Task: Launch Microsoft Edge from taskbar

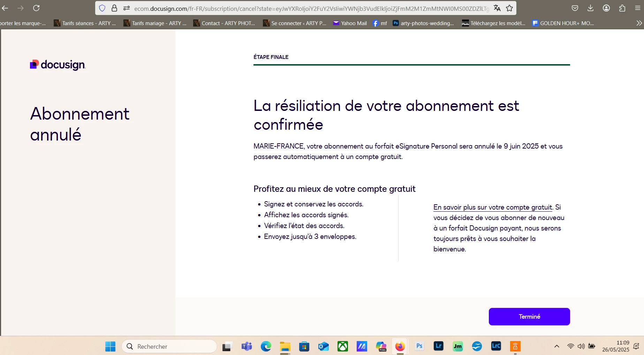Action: [x=266, y=346]
